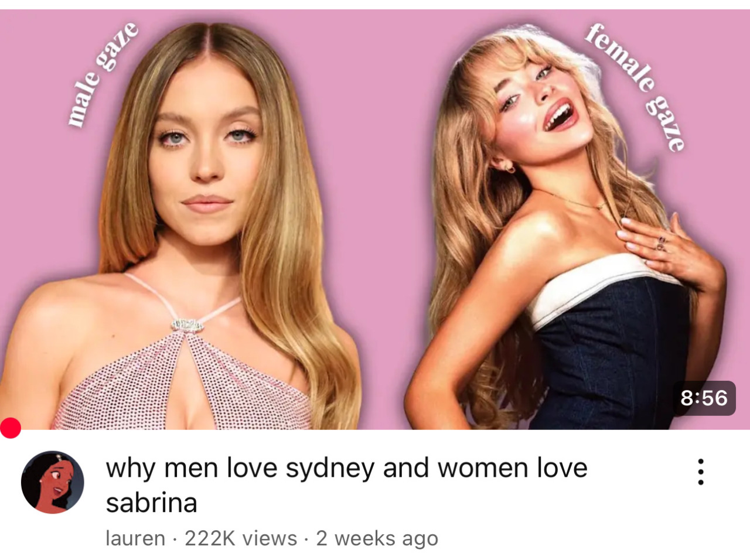Click the white trim of denim top

tap(592, 287)
